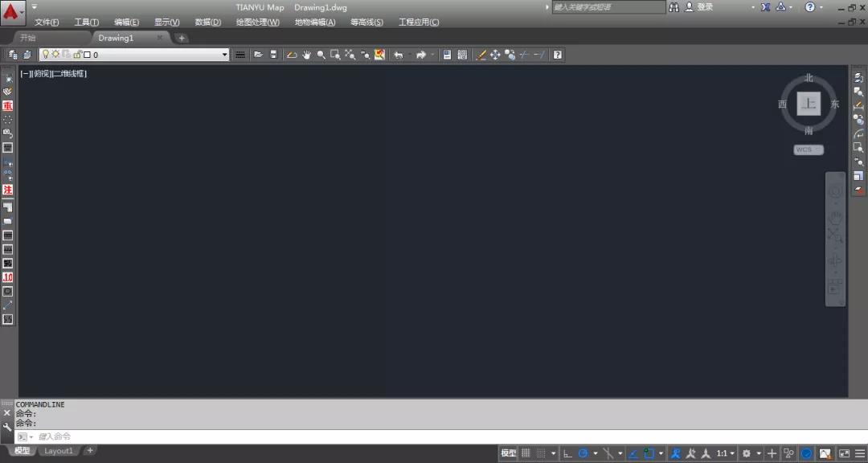This screenshot has height=463, width=868.
Task: Toggle polar tracking blue circle
Action: tap(583, 453)
